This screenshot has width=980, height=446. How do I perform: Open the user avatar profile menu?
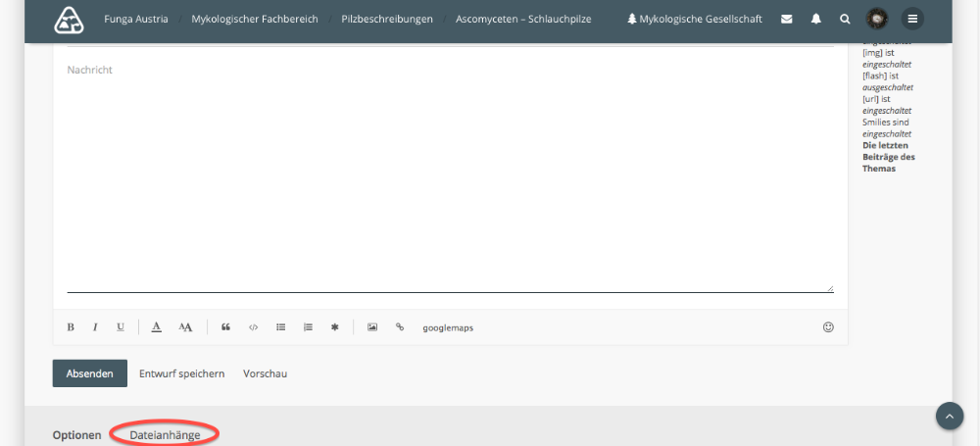point(877,19)
